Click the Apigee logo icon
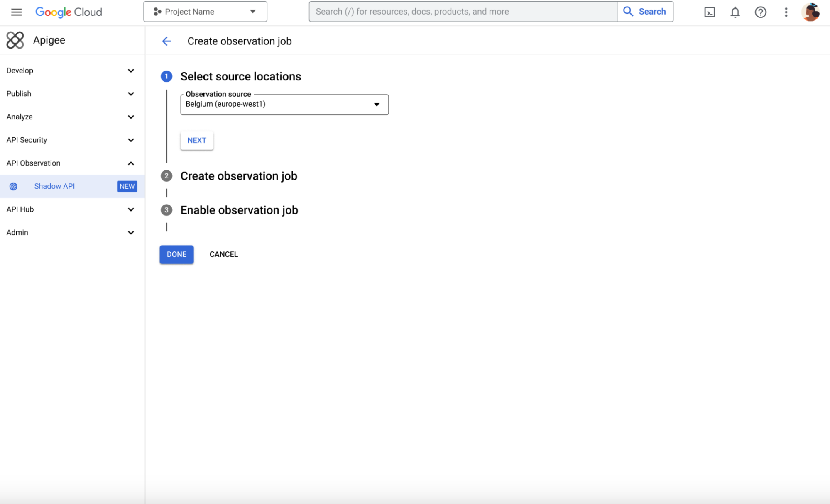The image size is (830, 504). [x=15, y=40]
